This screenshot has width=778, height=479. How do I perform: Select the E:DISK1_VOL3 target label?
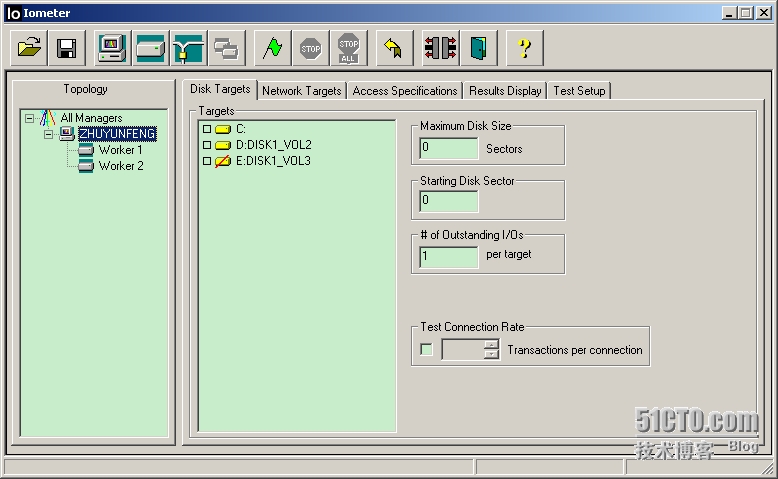tap(273, 161)
